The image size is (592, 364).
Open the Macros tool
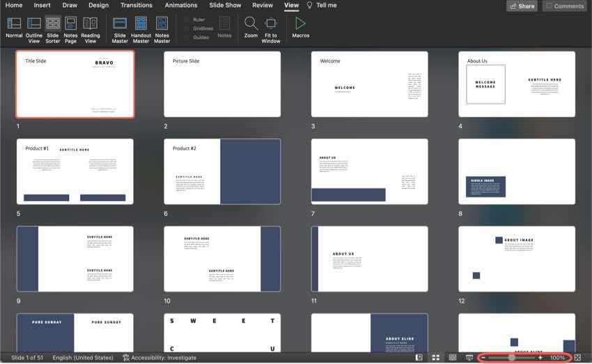[301, 27]
